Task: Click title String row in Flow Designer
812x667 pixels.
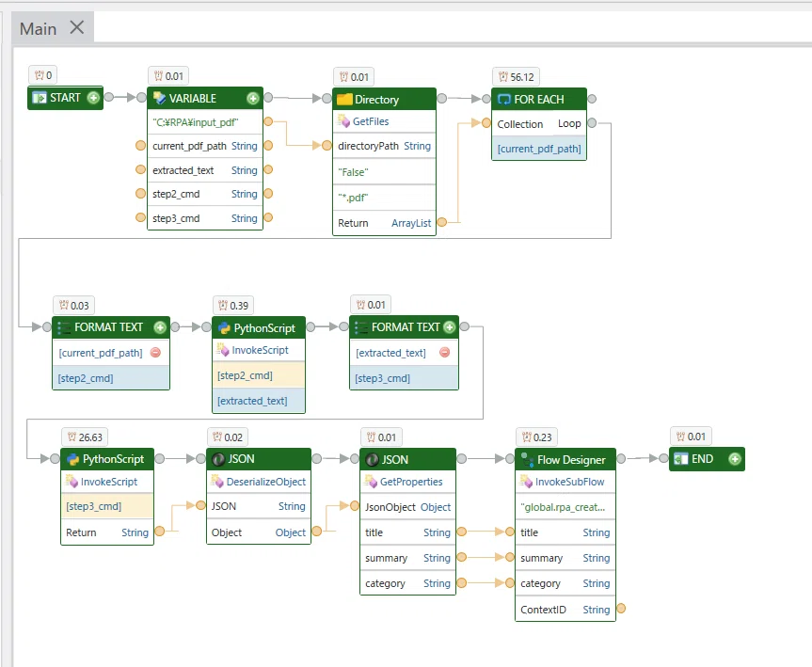Action: tap(565, 532)
